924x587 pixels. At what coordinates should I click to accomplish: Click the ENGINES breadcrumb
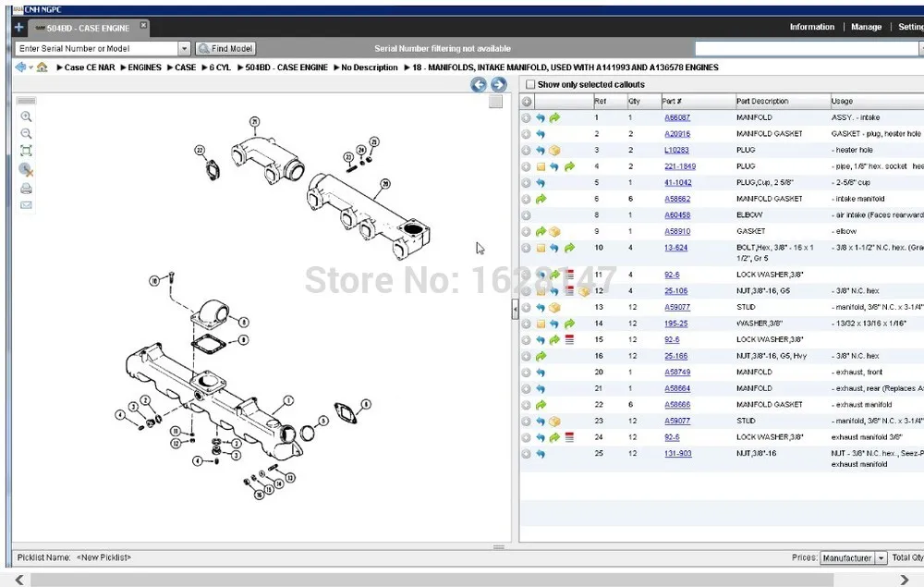pos(144,67)
